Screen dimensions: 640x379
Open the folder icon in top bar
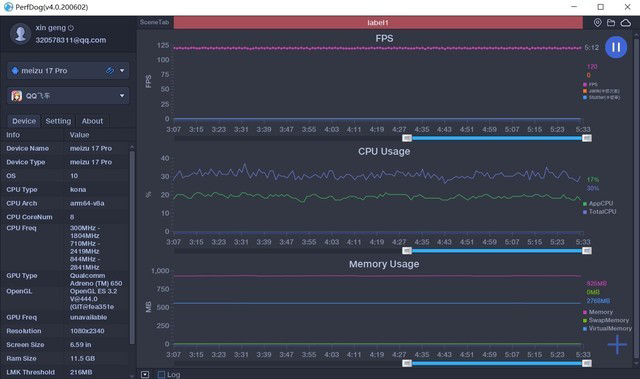(611, 23)
